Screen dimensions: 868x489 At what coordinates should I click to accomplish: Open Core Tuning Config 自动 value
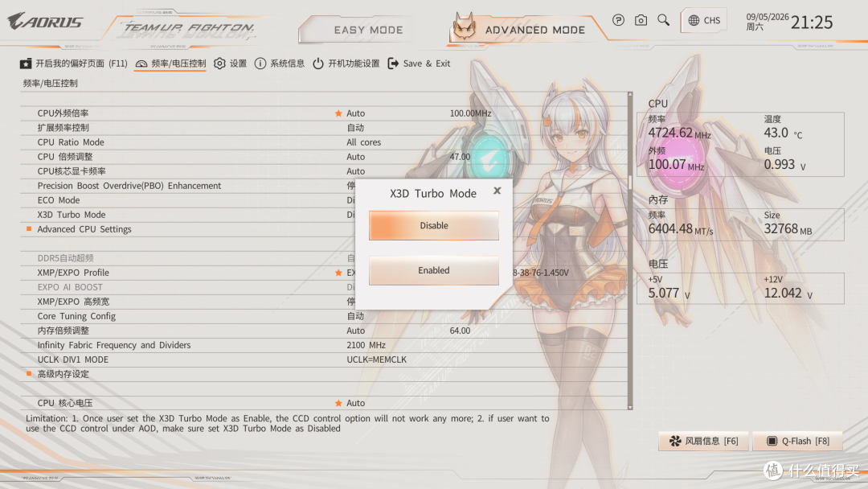[x=355, y=316]
